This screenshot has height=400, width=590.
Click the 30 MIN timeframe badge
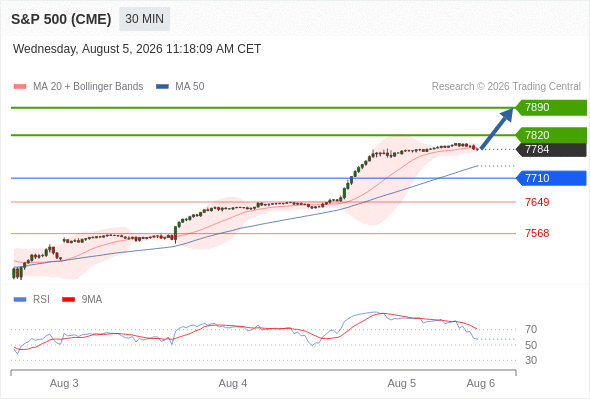(144, 19)
